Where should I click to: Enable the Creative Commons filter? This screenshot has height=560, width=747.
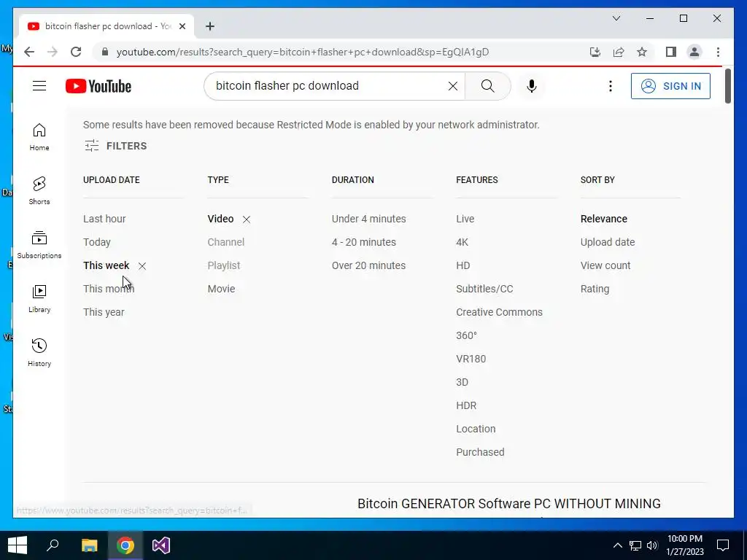(x=499, y=312)
